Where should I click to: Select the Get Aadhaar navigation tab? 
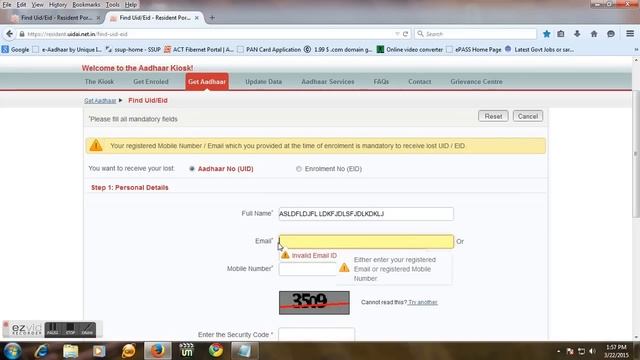click(x=207, y=82)
